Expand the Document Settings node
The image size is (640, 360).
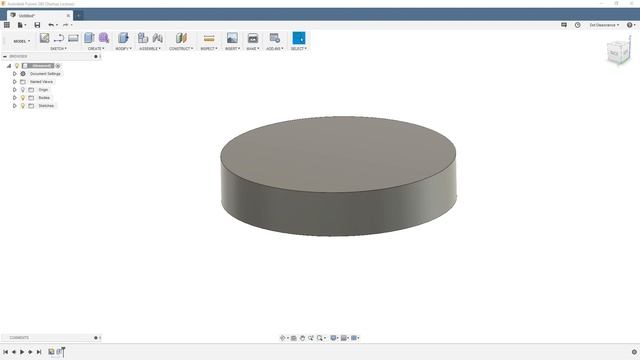pyautogui.click(x=15, y=74)
